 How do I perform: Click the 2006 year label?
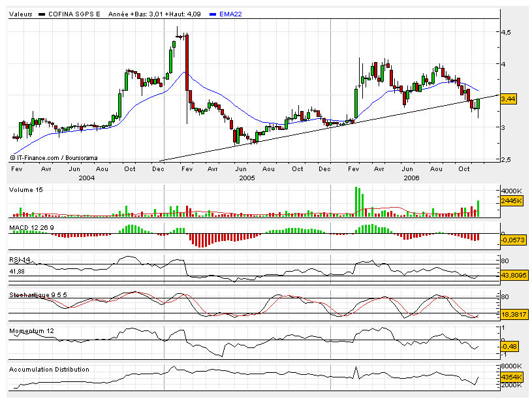pos(411,178)
